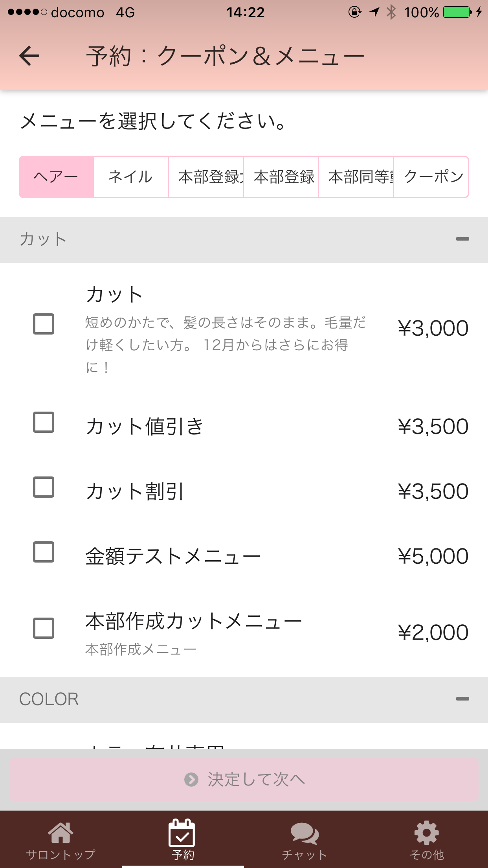
Task: Tap the battery status icon
Action: (x=457, y=12)
